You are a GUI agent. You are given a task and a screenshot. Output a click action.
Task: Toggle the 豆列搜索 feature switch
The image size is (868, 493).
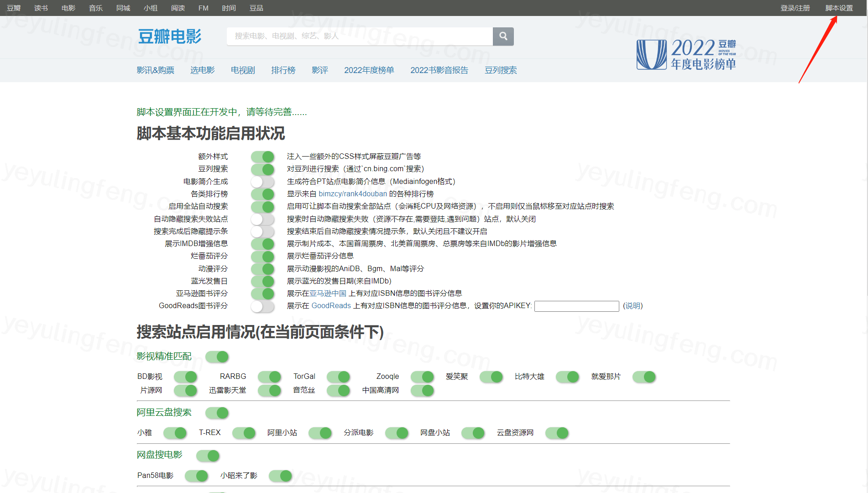point(262,169)
